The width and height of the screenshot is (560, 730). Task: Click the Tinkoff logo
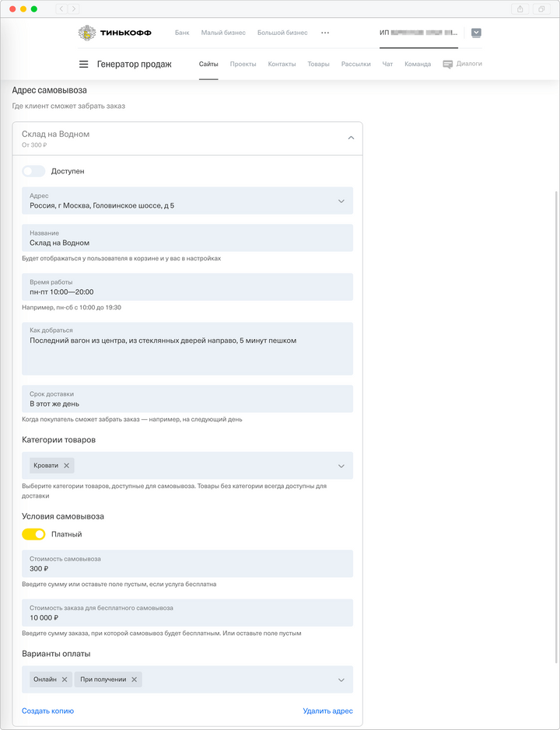click(115, 33)
